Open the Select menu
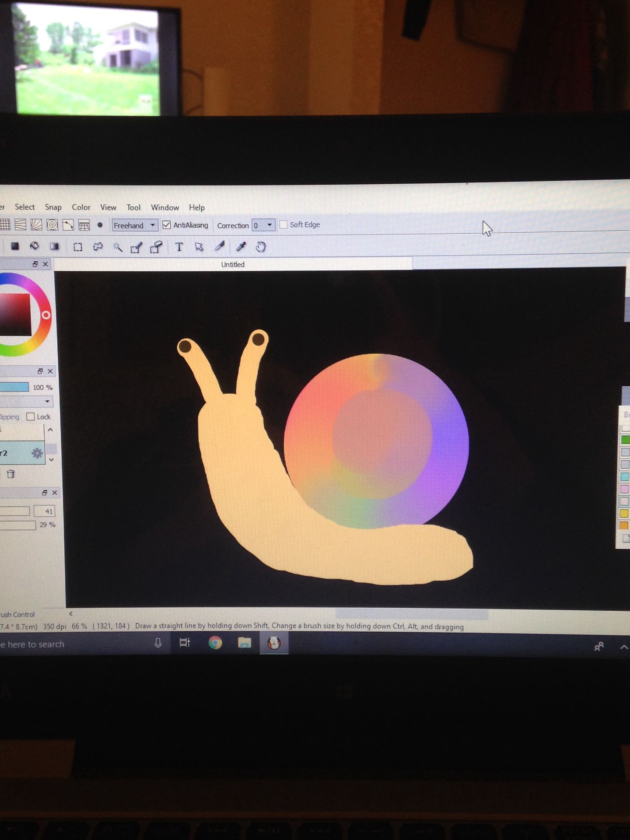The height and width of the screenshot is (840, 630). point(24,207)
